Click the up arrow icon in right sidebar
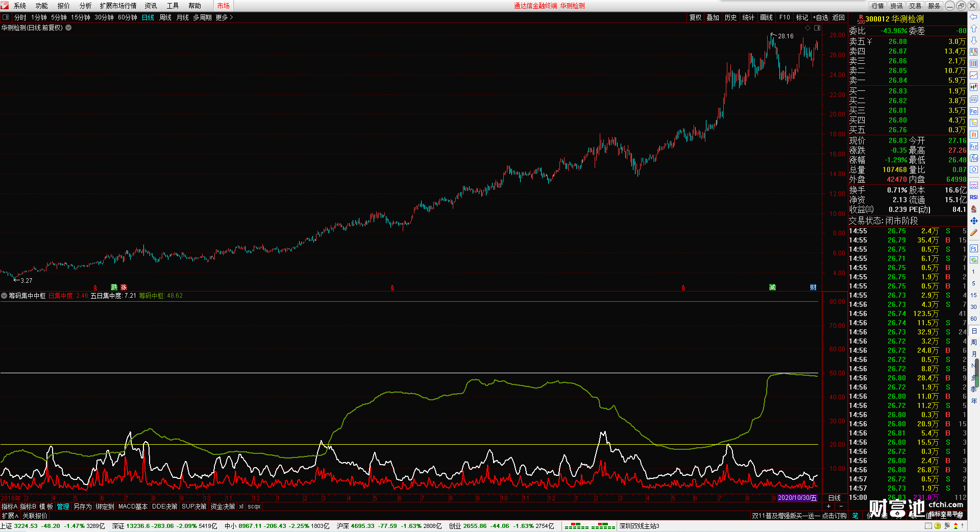This screenshot has width=980, height=532. coord(973,29)
